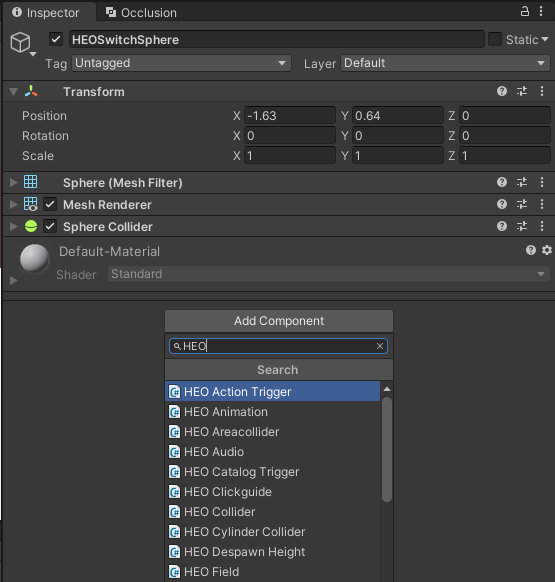Open Mesh Renderer options menu
The width and height of the screenshot is (555, 582).
pyautogui.click(x=542, y=204)
